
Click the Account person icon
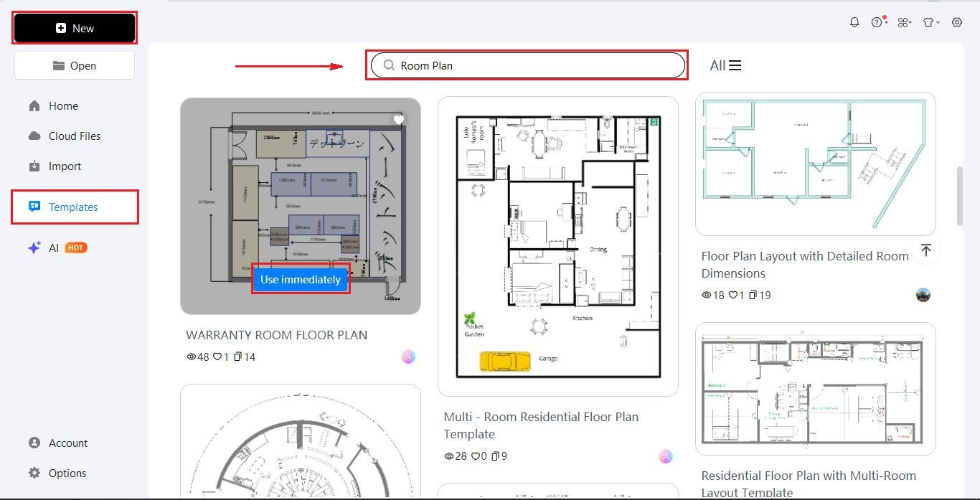pyautogui.click(x=34, y=443)
